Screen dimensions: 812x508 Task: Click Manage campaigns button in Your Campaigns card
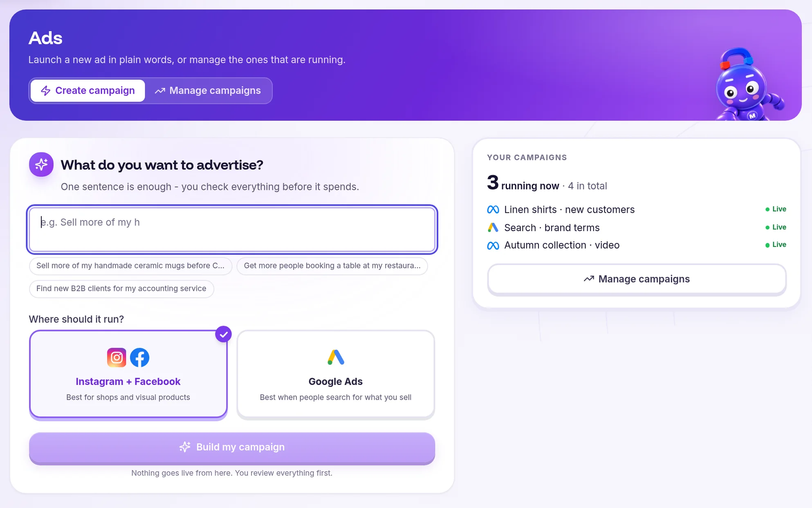pyautogui.click(x=637, y=279)
